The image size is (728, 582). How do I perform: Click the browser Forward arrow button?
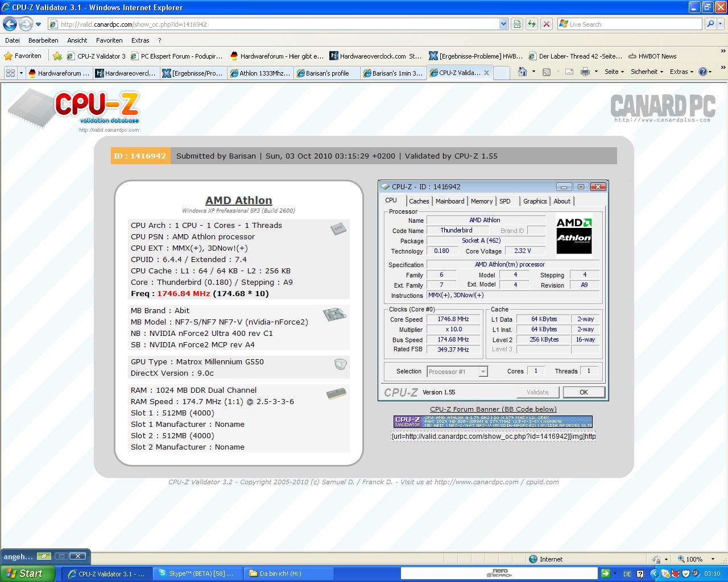pos(26,24)
